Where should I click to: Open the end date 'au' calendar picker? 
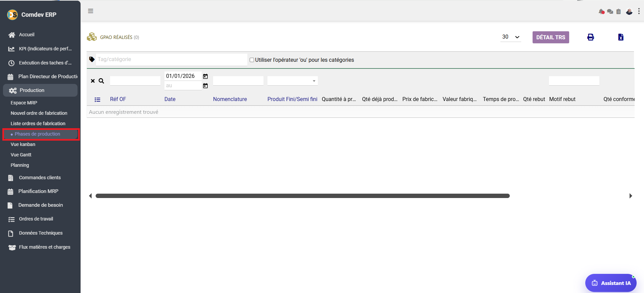point(205,86)
